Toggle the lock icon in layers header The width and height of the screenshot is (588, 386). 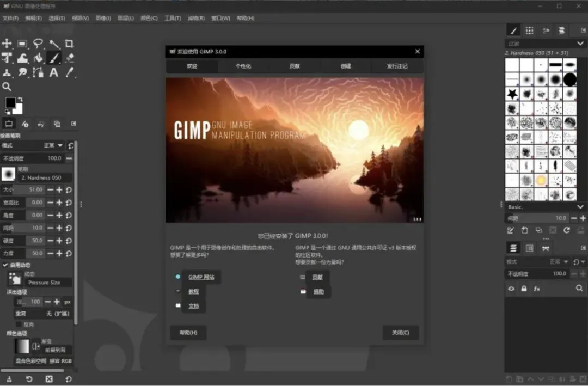tap(524, 289)
